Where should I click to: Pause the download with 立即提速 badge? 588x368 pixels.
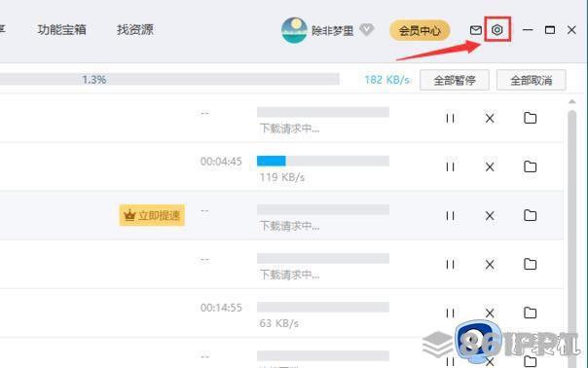[450, 216]
